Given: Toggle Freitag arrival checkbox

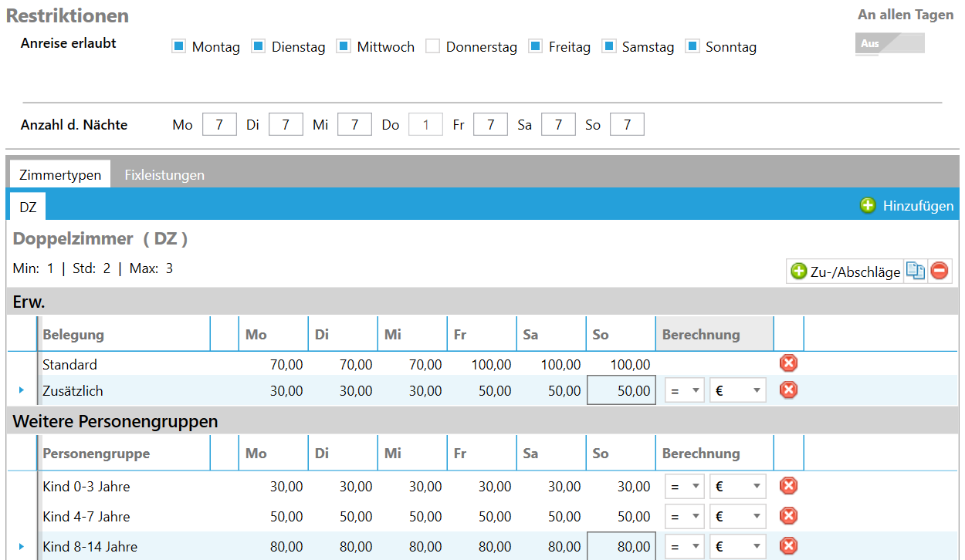Looking at the screenshot, I should tap(536, 46).
